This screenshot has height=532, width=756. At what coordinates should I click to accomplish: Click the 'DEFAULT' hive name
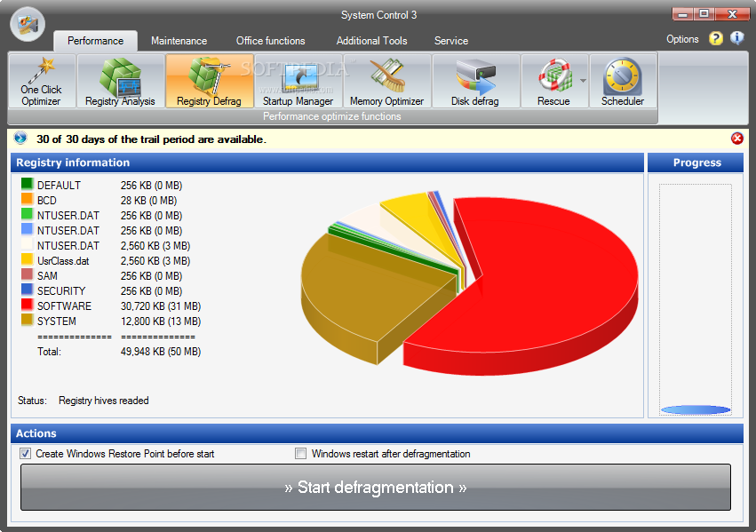[x=59, y=186]
